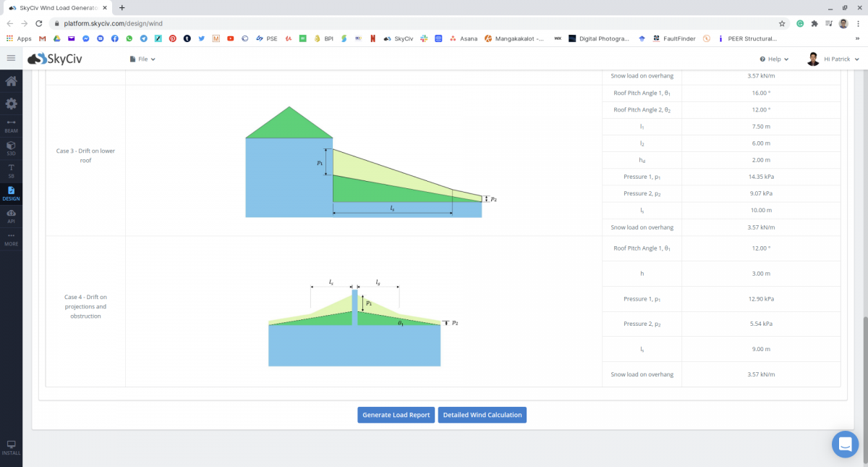Screen dimensions: 868x467
Task: Open the settings gear in sidebar
Action: click(11, 104)
